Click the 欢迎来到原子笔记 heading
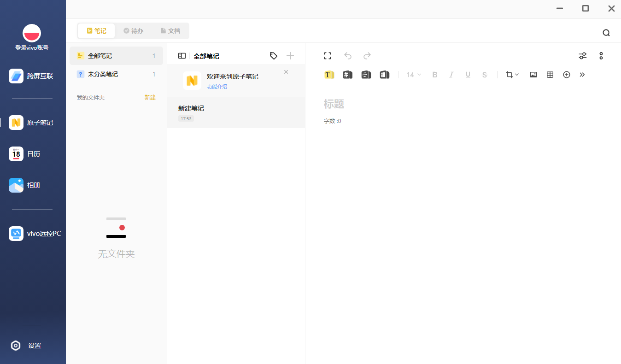 [x=233, y=76]
